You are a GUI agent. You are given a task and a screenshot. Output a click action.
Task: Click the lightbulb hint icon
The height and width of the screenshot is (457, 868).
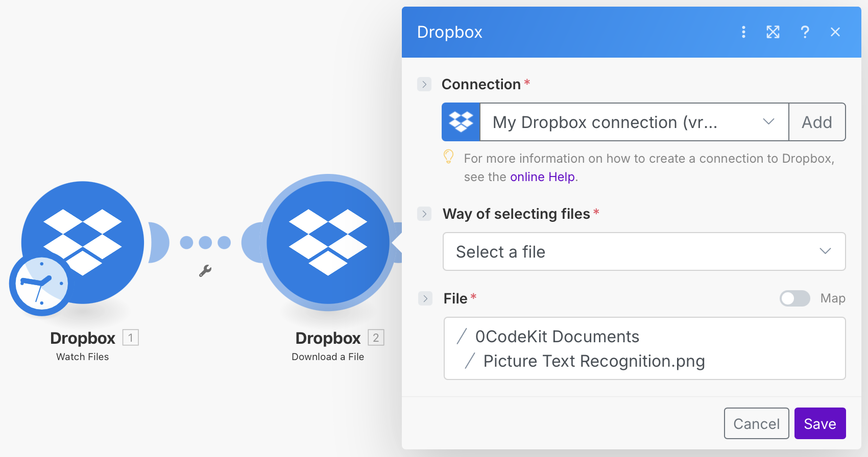[x=448, y=157]
